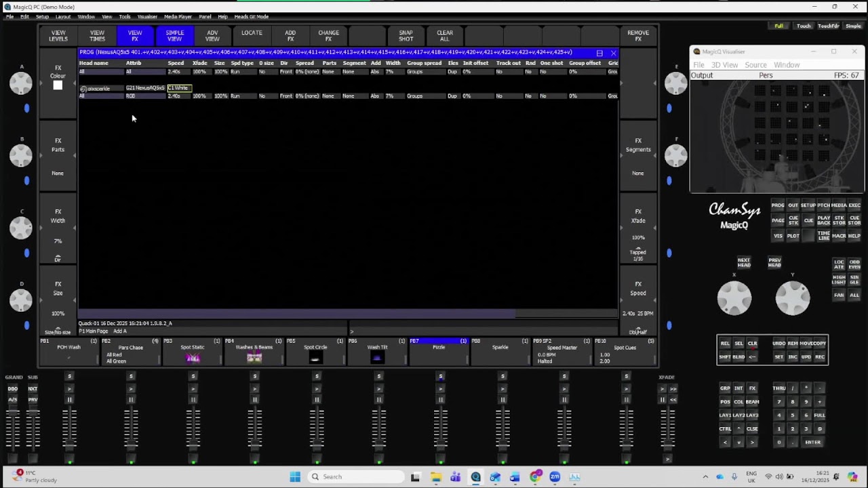Click the white FX Colour swatch
Image resolution: width=868 pixels, height=488 pixels.
[x=58, y=85]
